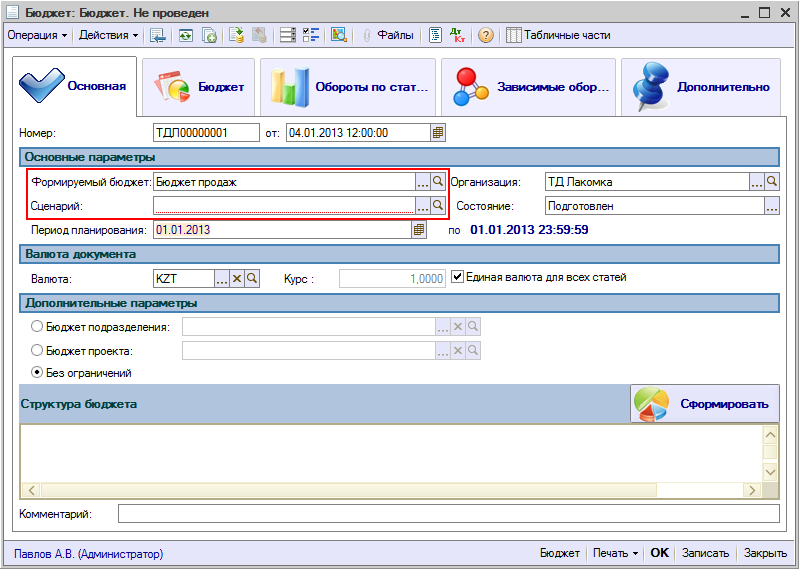Open the Операция dropdown menu
This screenshot has height=569, width=799.
[x=37, y=35]
